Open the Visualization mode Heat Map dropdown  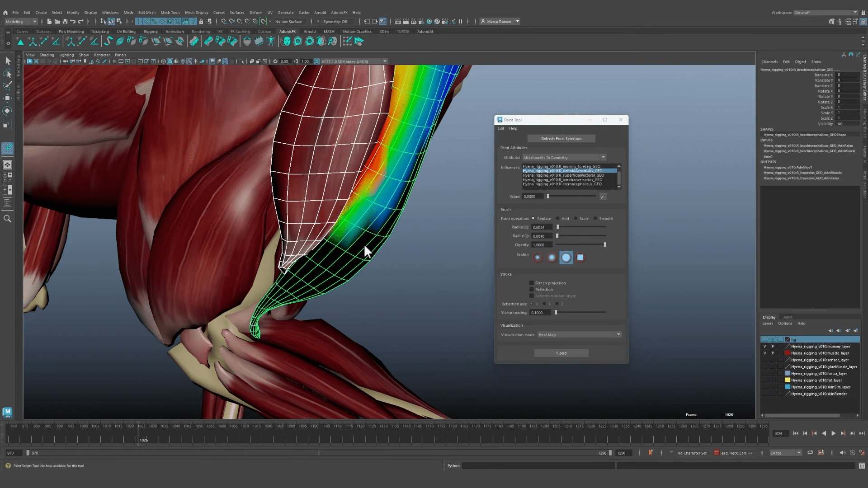pyautogui.click(x=618, y=334)
